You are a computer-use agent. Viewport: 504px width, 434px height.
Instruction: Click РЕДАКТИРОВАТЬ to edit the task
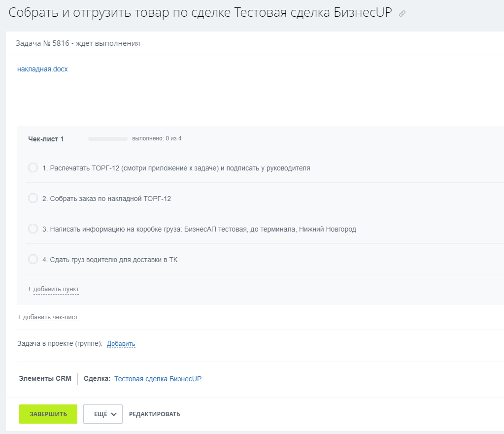tap(154, 414)
